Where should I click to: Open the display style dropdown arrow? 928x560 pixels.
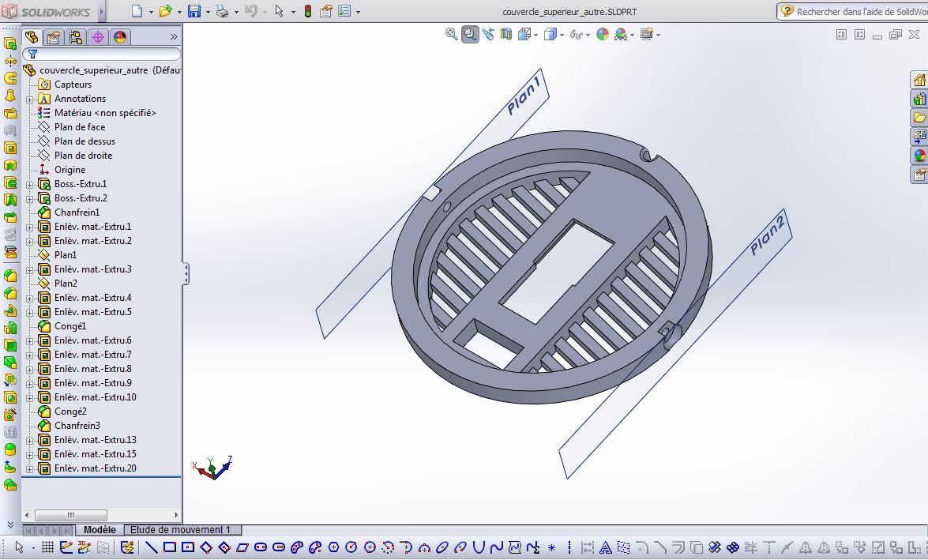(562, 35)
